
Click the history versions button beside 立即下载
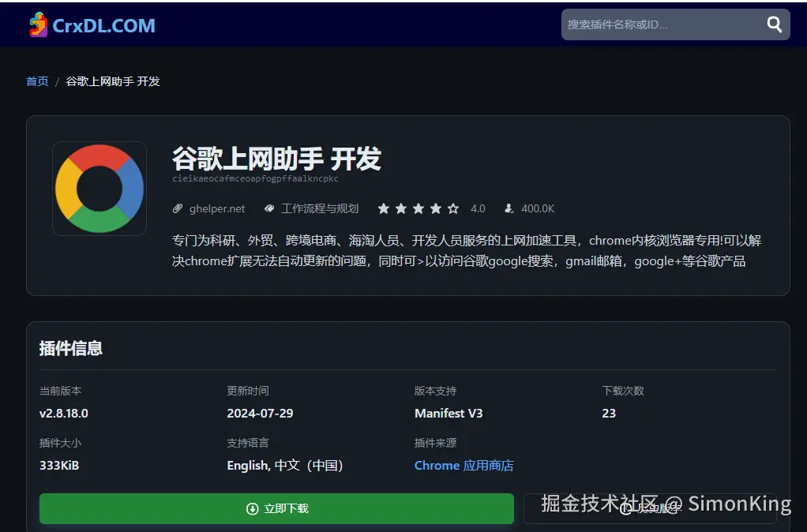(650, 508)
